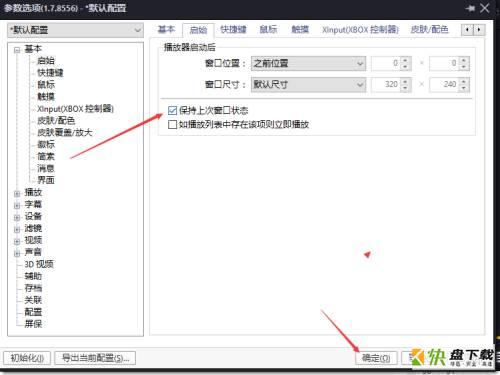Increase the position Y value with the up arrow
Screen dimensions: 500x375
(x=464, y=60)
